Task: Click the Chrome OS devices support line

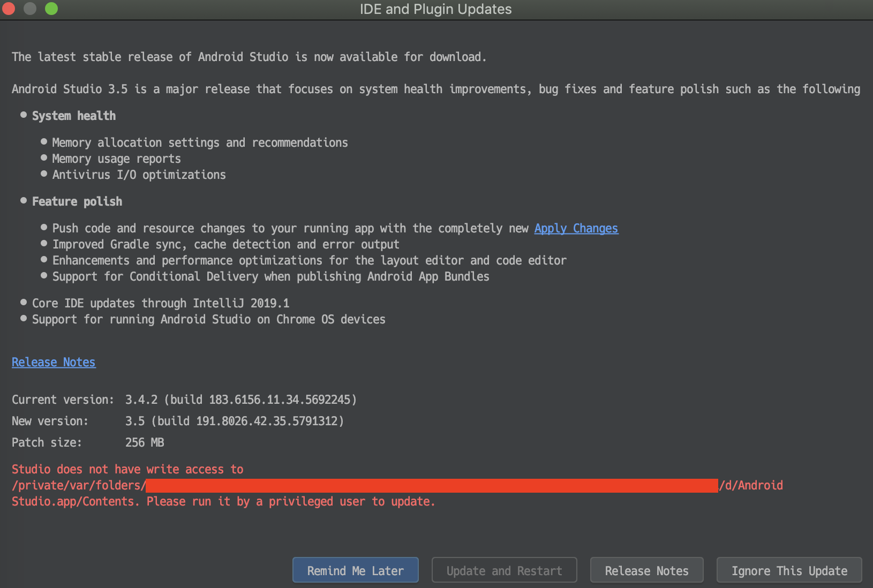Action: click(x=209, y=319)
